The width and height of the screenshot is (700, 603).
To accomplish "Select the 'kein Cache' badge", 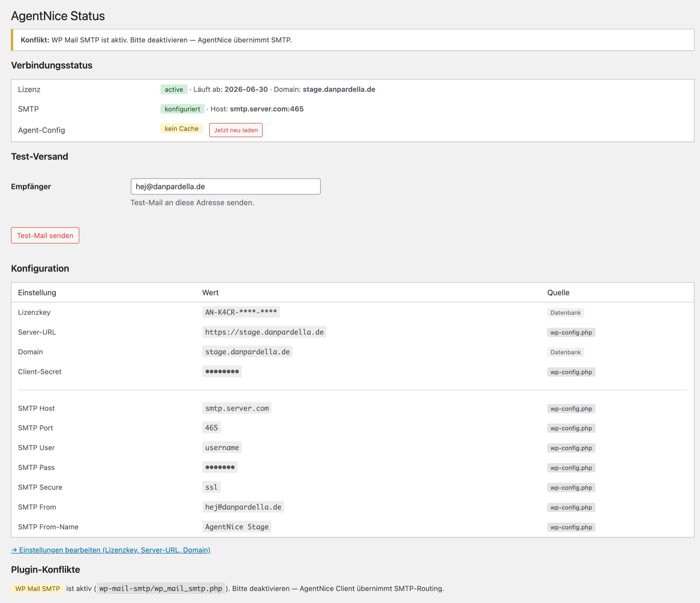I will coord(181,128).
